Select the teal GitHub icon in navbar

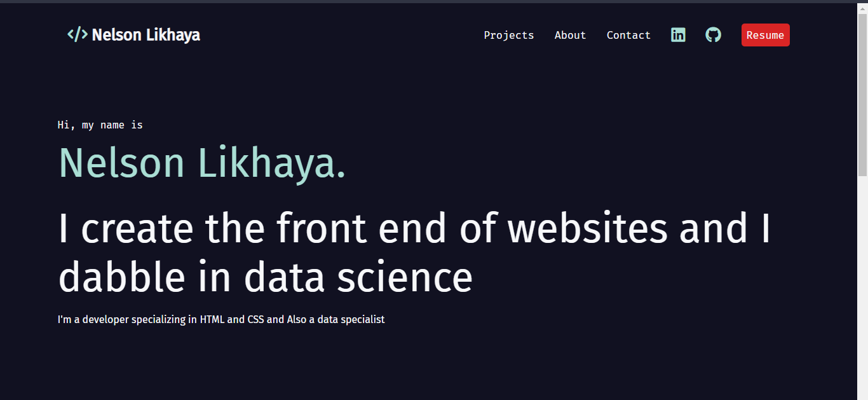click(713, 35)
